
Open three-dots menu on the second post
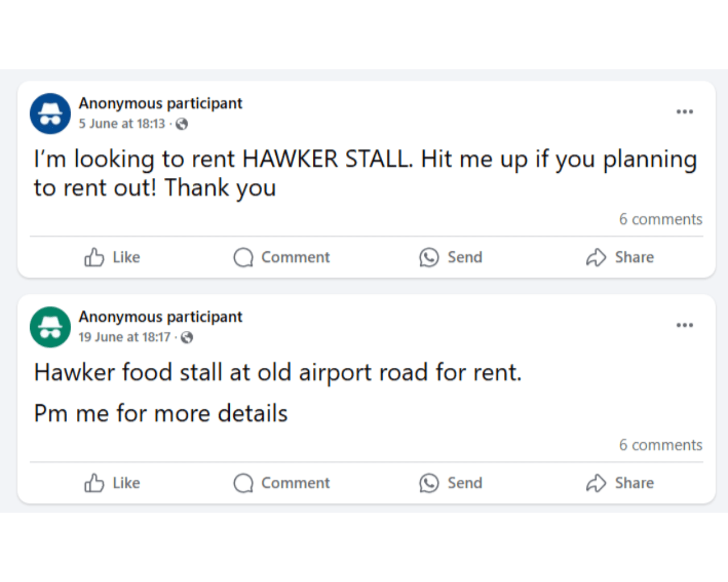685,325
